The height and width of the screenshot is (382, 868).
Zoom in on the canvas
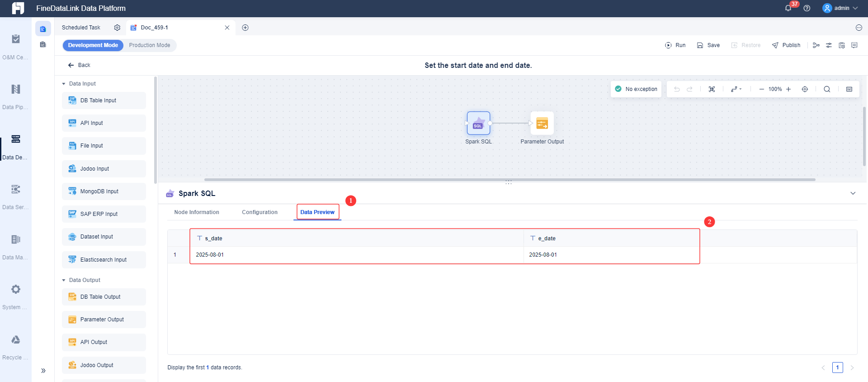tap(788, 89)
